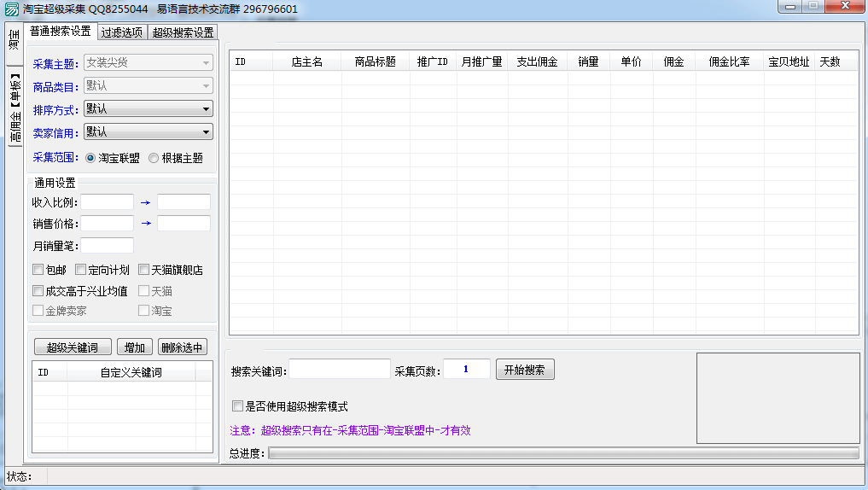
Task: Click the 搜索关键词 input field
Action: pyautogui.click(x=340, y=370)
